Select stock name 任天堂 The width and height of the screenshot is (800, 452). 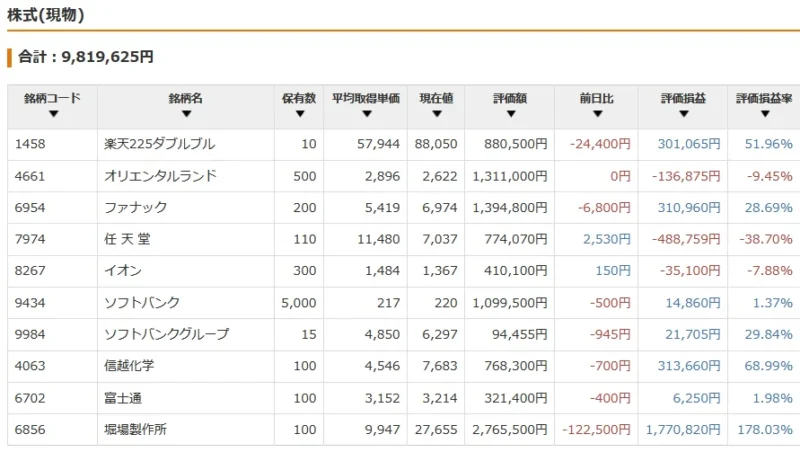click(128, 239)
